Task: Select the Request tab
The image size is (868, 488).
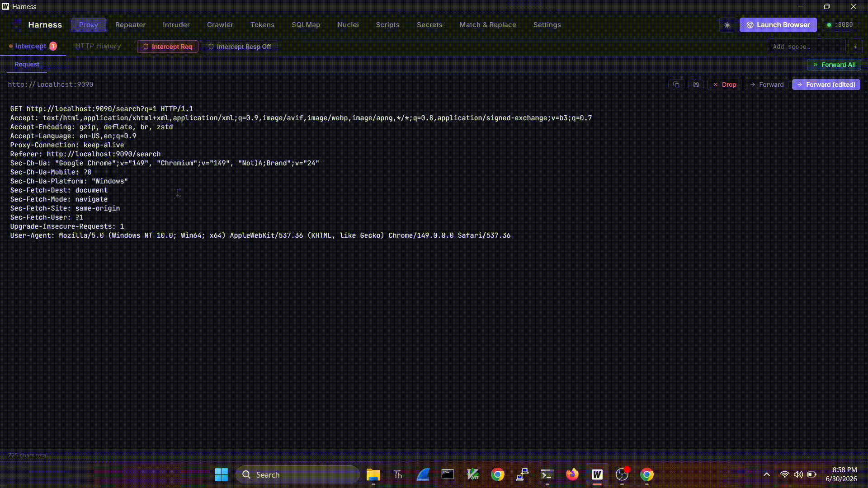Action: 27,64
